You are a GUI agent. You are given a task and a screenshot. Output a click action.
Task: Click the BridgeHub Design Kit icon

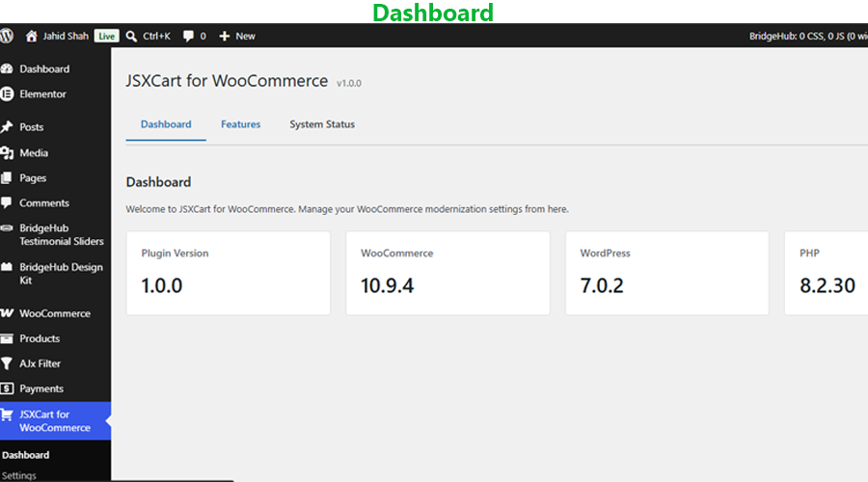click(7, 267)
